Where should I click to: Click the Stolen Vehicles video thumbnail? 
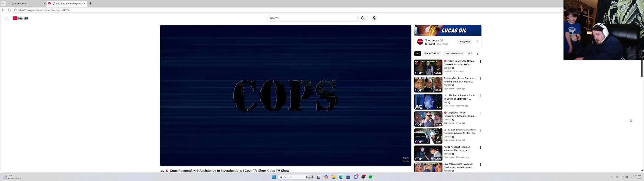[428, 153]
